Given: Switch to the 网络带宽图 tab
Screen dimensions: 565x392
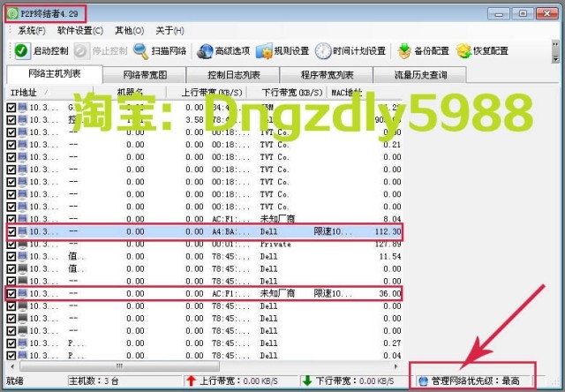Looking at the screenshot, I should click(145, 75).
